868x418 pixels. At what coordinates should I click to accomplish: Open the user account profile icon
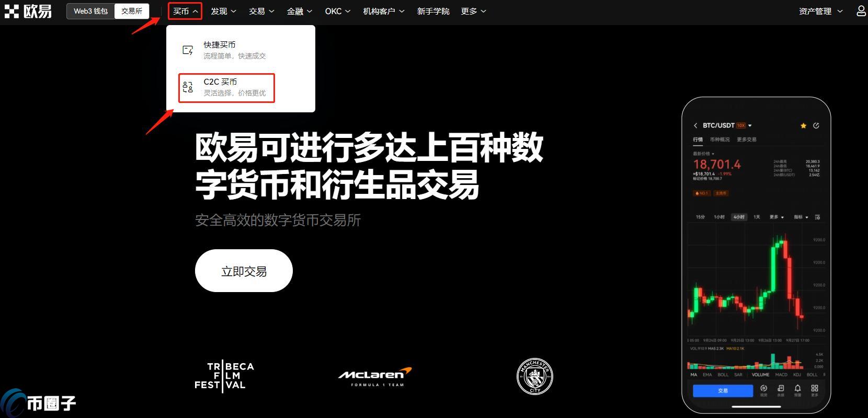click(861, 11)
